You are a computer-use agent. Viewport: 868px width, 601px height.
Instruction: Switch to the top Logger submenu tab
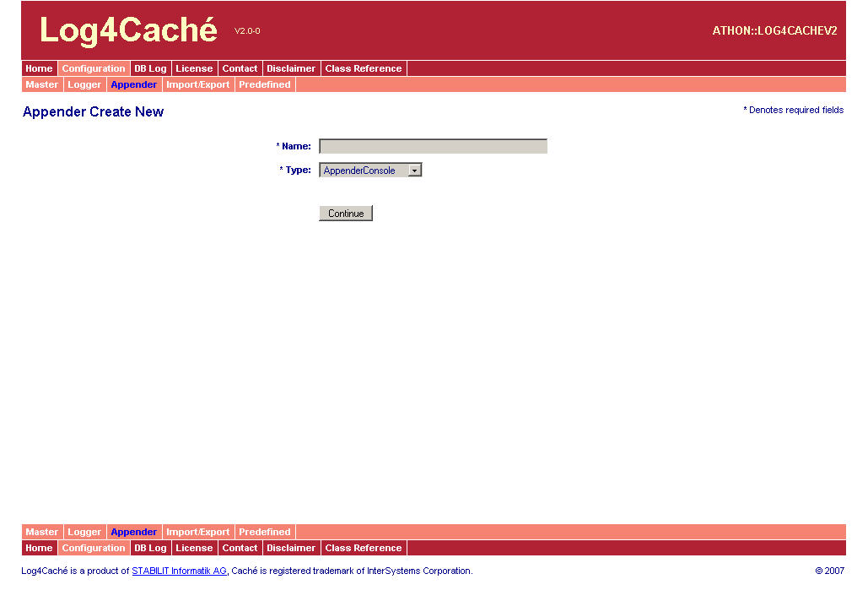point(84,84)
